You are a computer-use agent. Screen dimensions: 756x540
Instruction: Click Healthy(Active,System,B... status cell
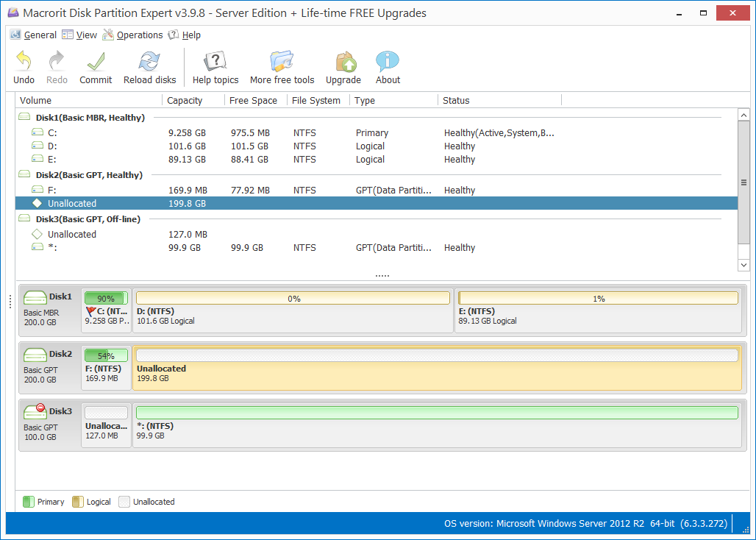tap(499, 132)
